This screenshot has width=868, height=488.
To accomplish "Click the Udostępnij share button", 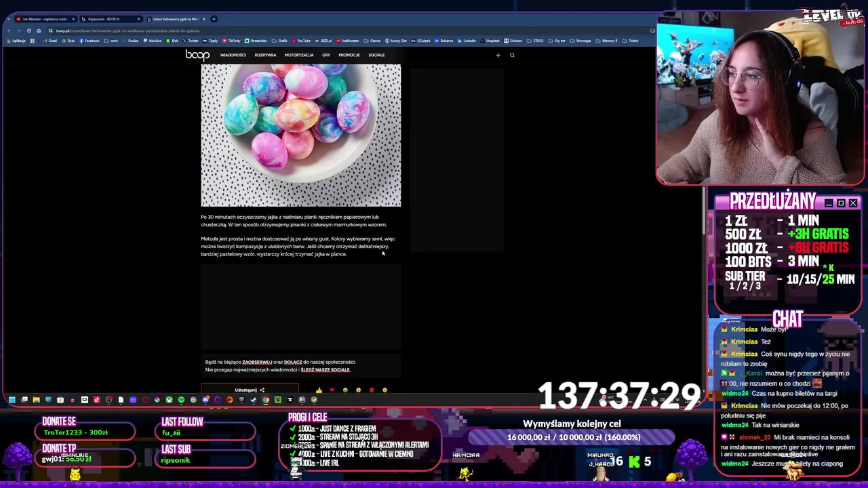I will tap(250, 390).
